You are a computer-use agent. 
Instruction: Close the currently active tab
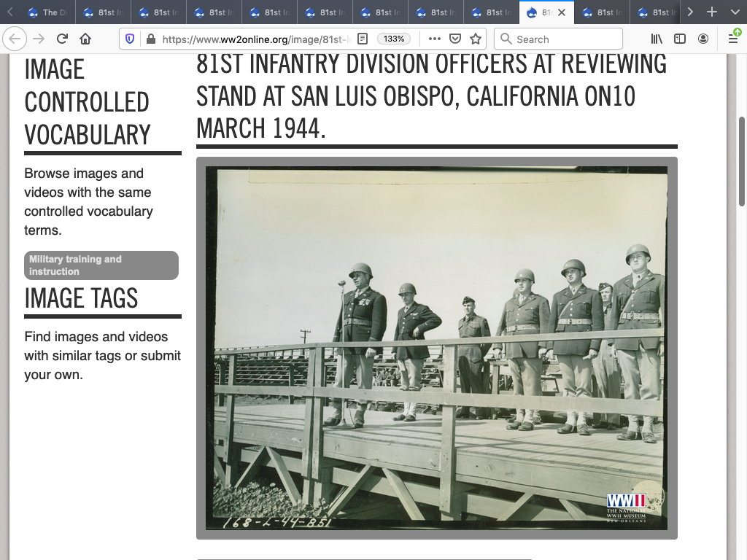point(562,12)
